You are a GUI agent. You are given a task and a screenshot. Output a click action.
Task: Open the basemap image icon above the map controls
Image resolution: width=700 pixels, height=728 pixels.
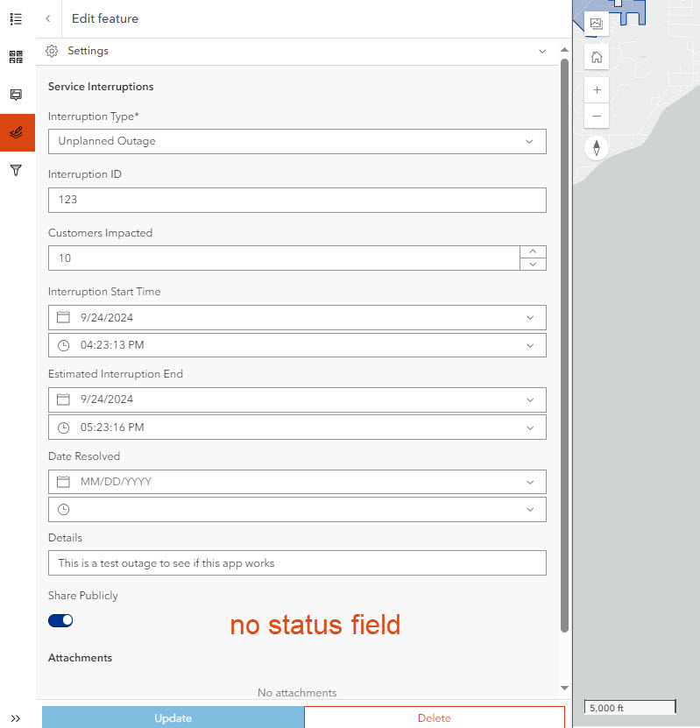pos(596,24)
